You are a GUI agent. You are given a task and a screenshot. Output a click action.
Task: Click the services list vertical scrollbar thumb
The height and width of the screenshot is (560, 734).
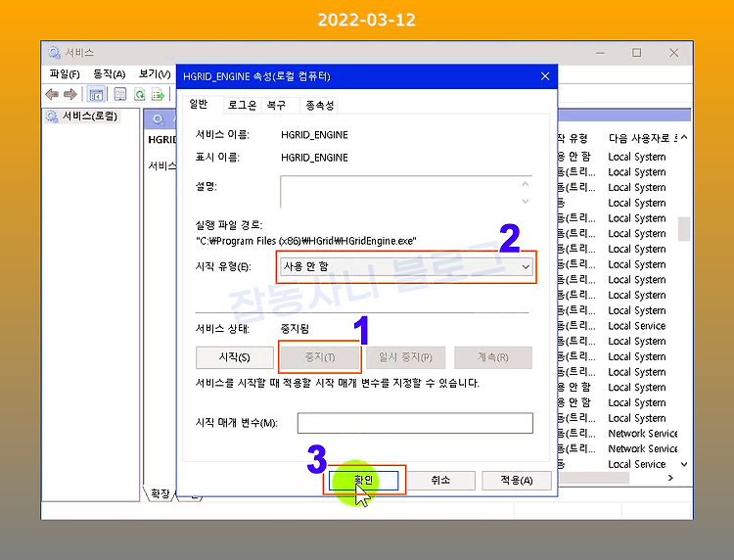tap(684, 228)
